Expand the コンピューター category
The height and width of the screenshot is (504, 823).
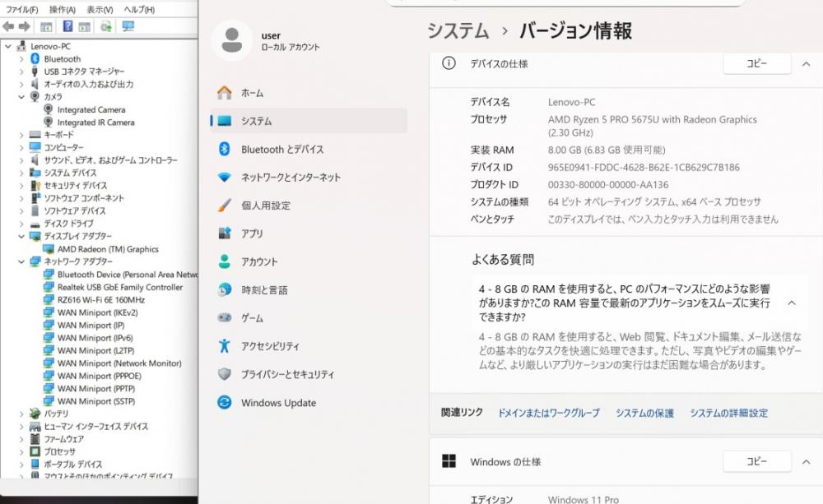coord(21,147)
